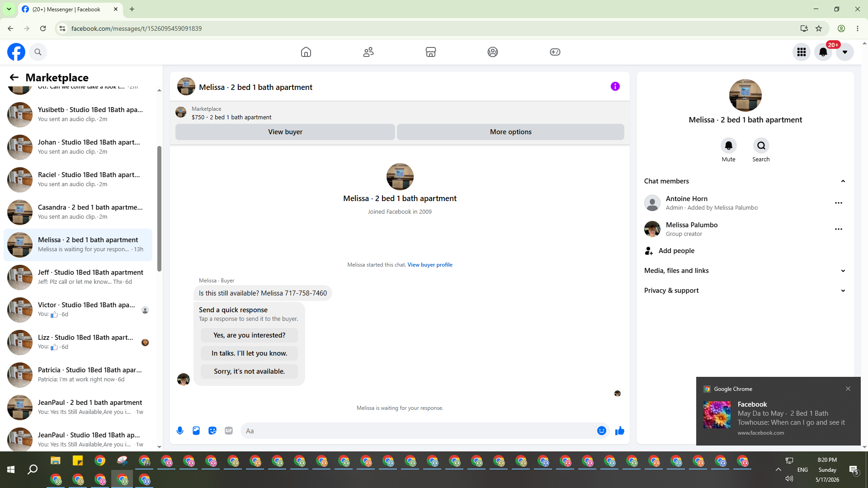
Task: Open the emoji picker in message box
Action: pyautogui.click(x=602, y=431)
